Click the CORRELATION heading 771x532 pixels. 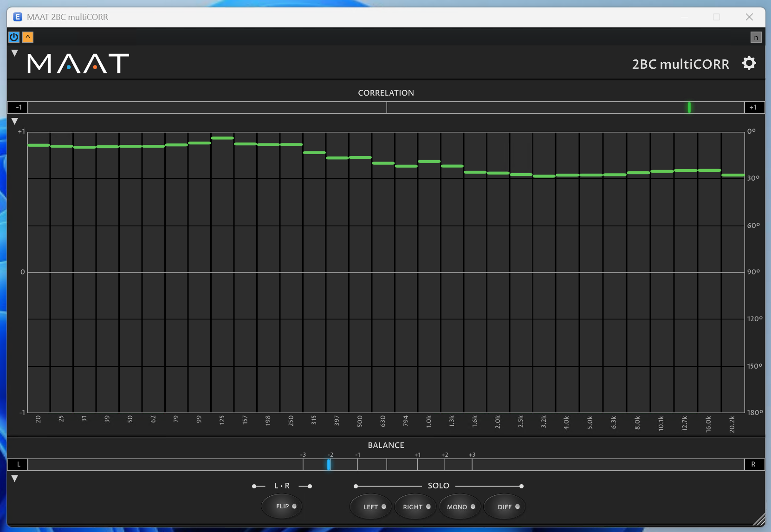pos(386,93)
